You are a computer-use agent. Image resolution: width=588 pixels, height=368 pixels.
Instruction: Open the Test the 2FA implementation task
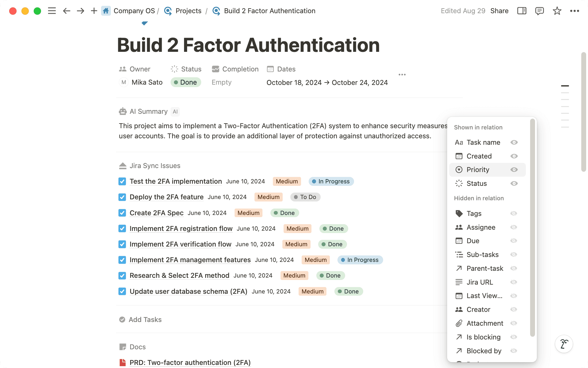tap(176, 181)
